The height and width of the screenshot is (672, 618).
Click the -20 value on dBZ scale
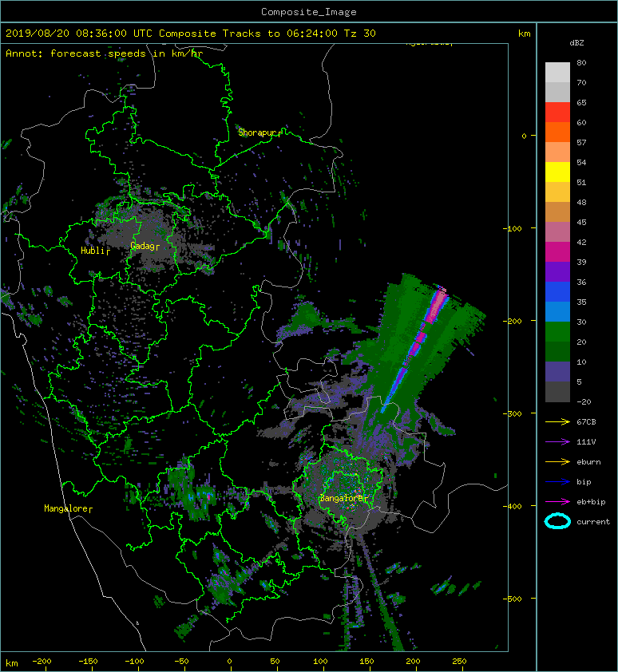click(584, 401)
